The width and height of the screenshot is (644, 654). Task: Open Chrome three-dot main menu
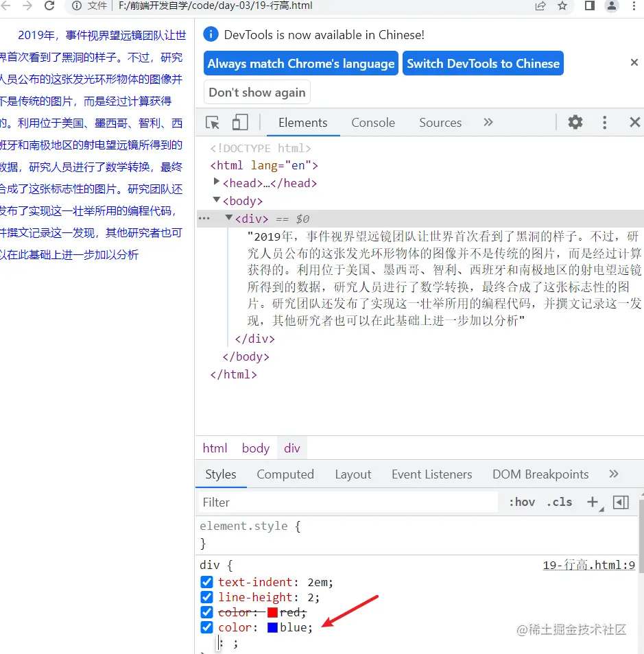pos(634,6)
